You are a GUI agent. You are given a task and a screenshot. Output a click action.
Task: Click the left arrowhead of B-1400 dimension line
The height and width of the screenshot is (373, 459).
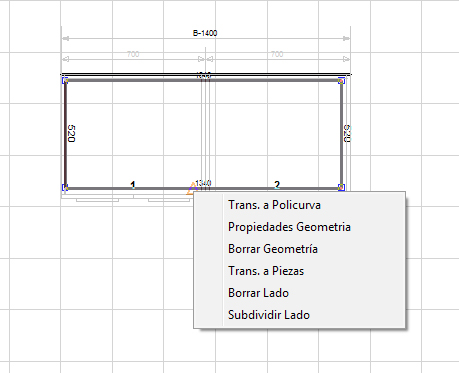click(66, 39)
